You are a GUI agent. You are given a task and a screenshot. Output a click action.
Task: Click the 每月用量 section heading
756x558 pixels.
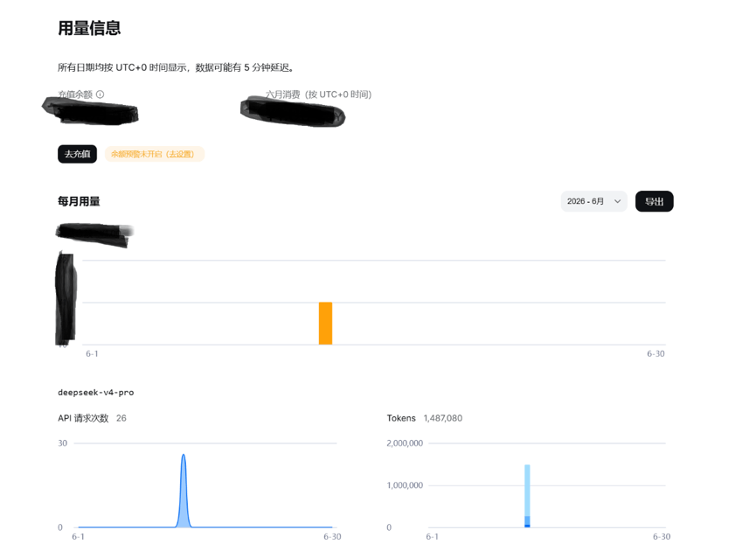[x=79, y=201]
